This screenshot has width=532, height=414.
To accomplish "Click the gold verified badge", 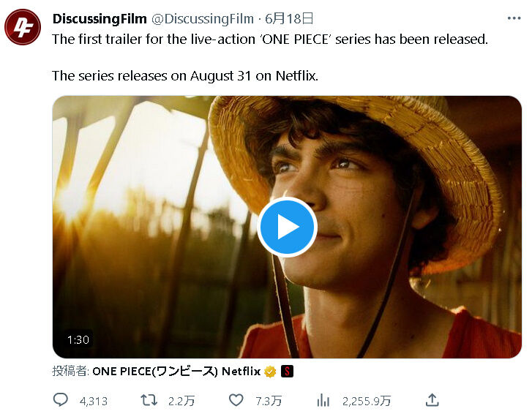I will coord(270,372).
